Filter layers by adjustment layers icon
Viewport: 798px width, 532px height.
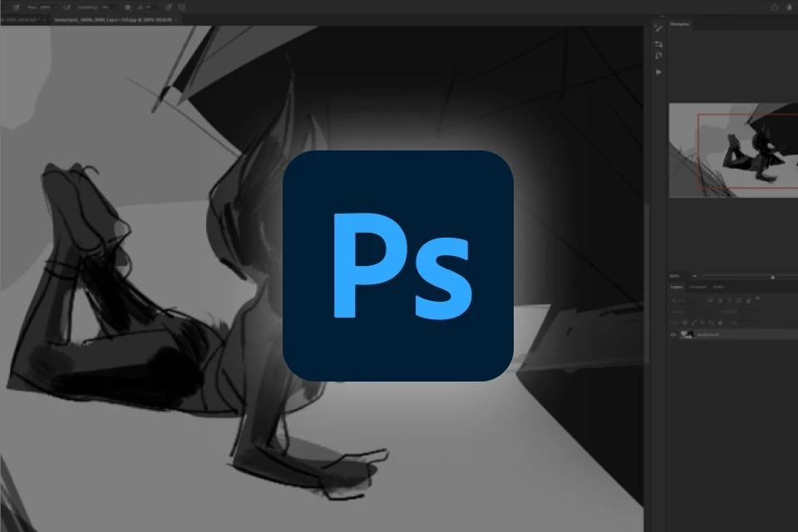[720, 300]
